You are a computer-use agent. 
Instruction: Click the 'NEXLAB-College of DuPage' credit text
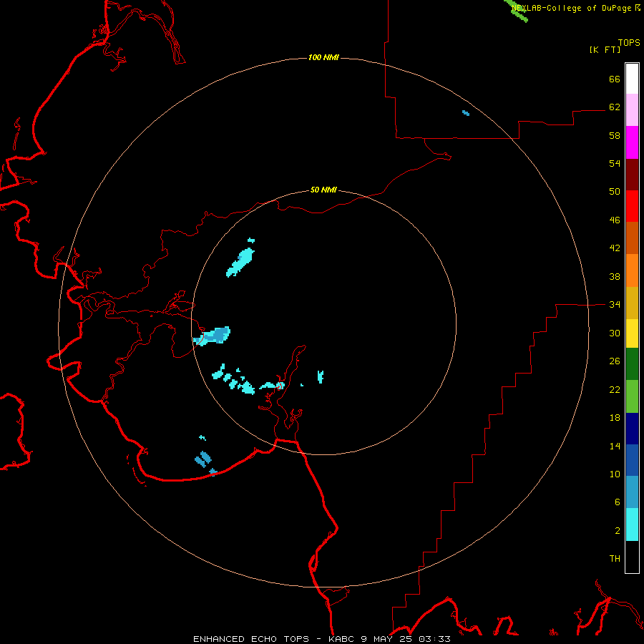click(571, 8)
